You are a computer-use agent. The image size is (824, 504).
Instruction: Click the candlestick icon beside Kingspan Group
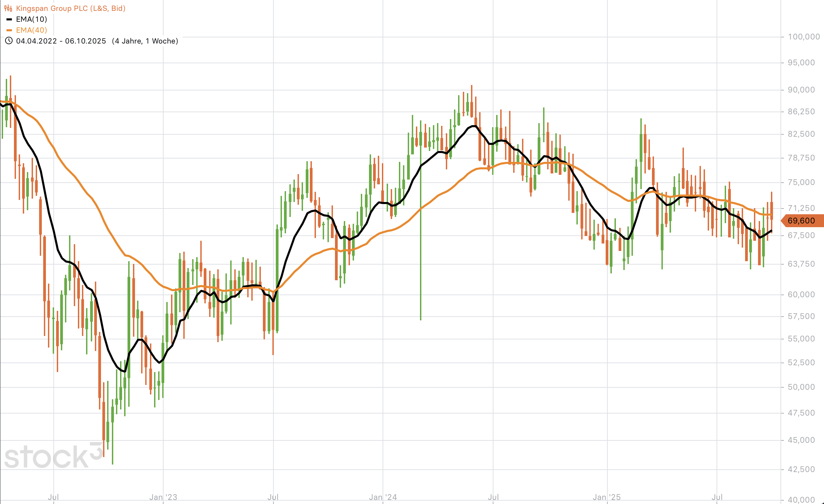pyautogui.click(x=8, y=8)
